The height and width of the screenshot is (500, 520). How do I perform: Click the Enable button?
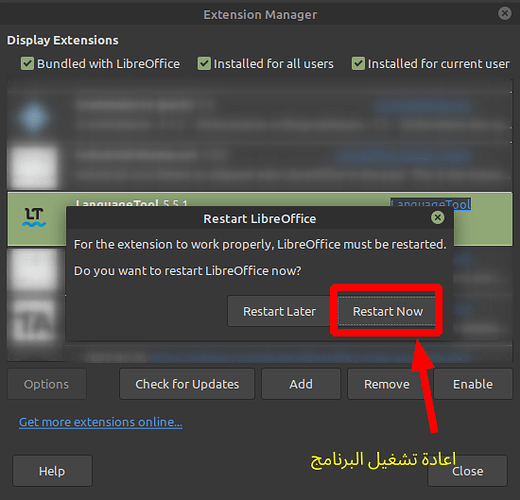[x=473, y=384]
